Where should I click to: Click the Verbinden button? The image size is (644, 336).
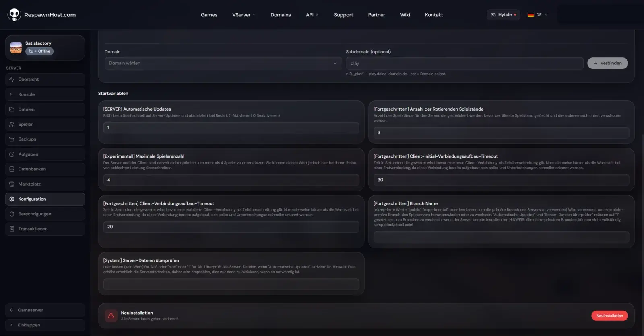(x=607, y=63)
